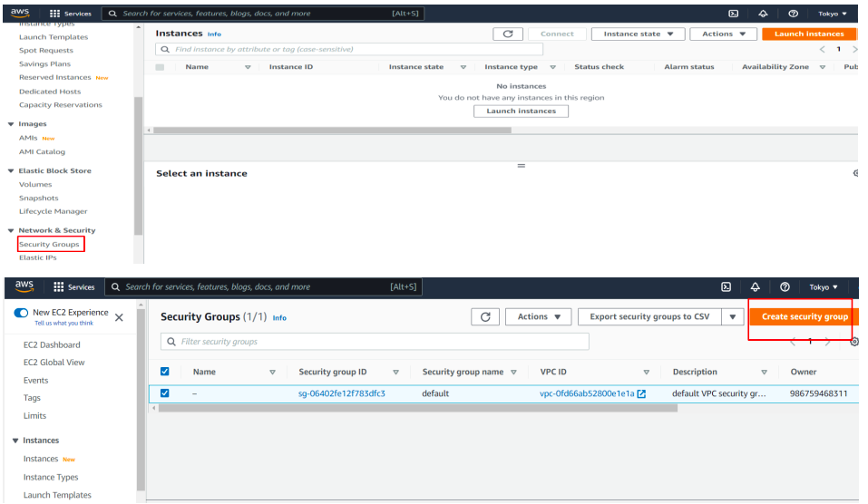Click the AWS logo in the lower console header

pyautogui.click(x=24, y=286)
